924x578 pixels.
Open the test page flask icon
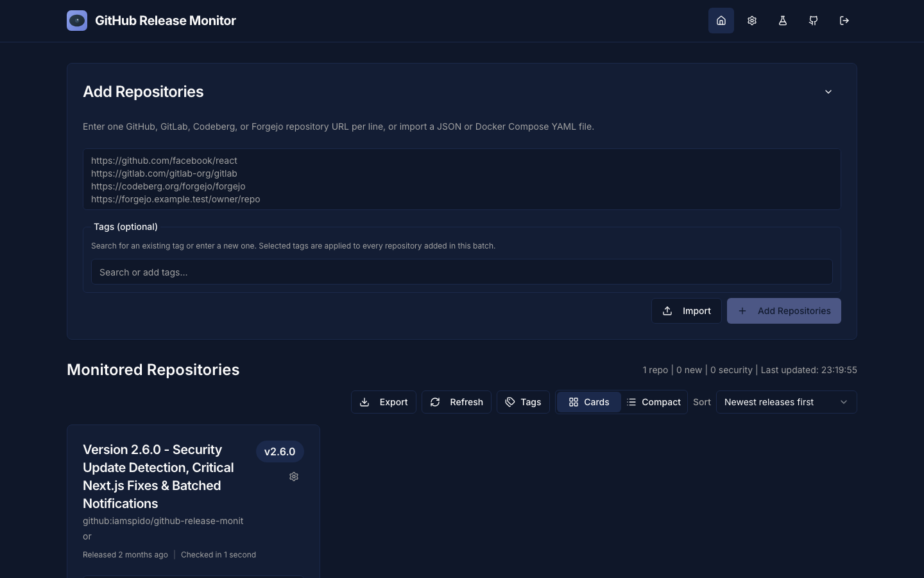[783, 21]
